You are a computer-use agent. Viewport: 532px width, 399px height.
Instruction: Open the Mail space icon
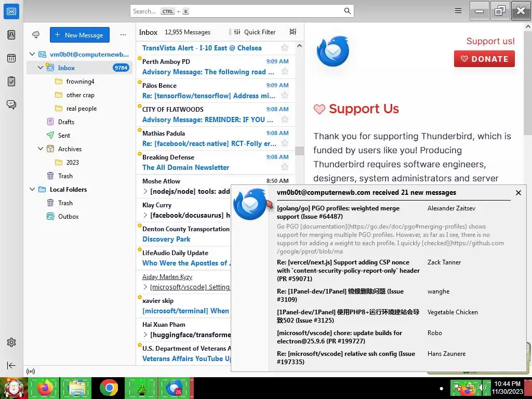(11, 11)
